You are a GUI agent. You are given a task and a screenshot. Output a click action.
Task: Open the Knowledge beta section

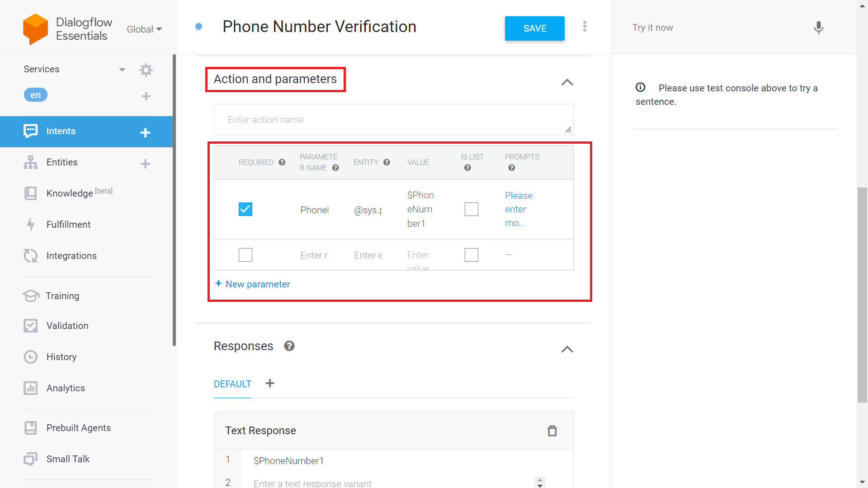click(x=69, y=193)
